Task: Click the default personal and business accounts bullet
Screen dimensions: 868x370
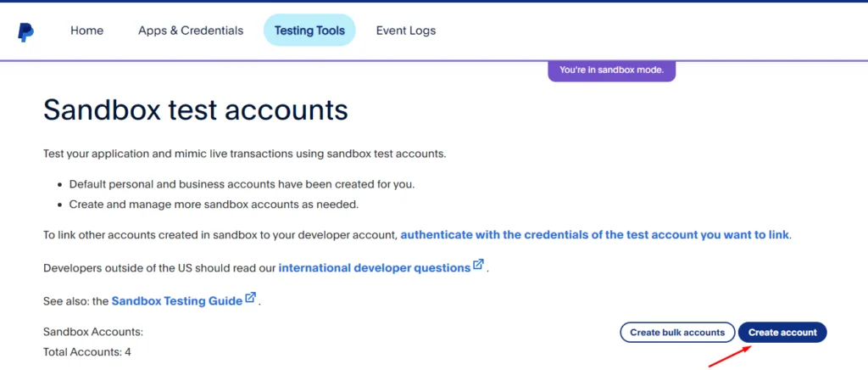Action: click(x=242, y=184)
